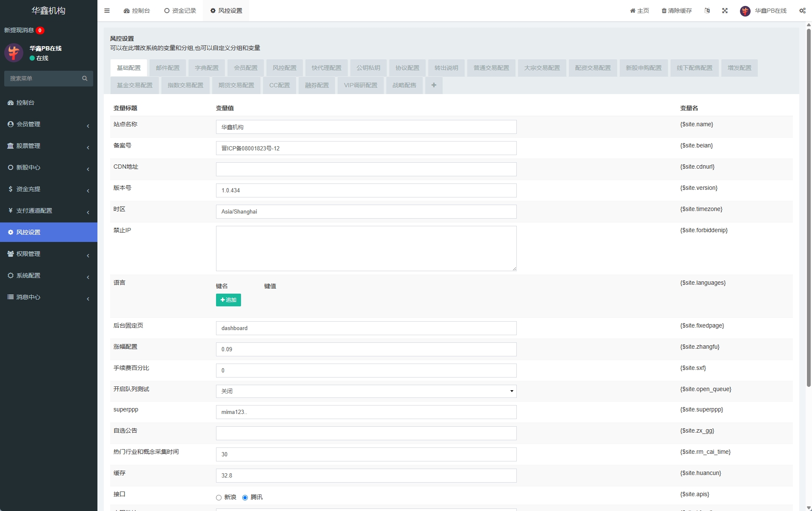This screenshot has height=511, width=812.
Task: Expand the 股票管理 sidebar menu
Action: click(48, 146)
